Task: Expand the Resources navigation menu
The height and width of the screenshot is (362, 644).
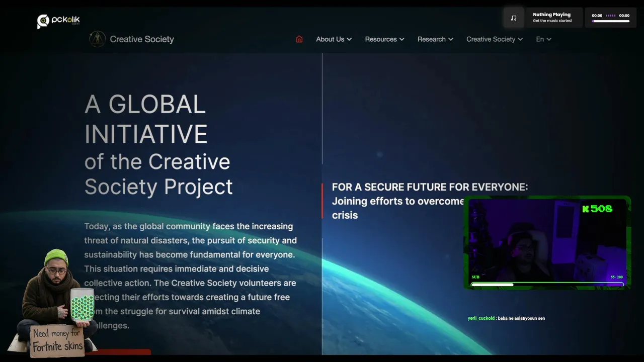Action: pyautogui.click(x=384, y=39)
